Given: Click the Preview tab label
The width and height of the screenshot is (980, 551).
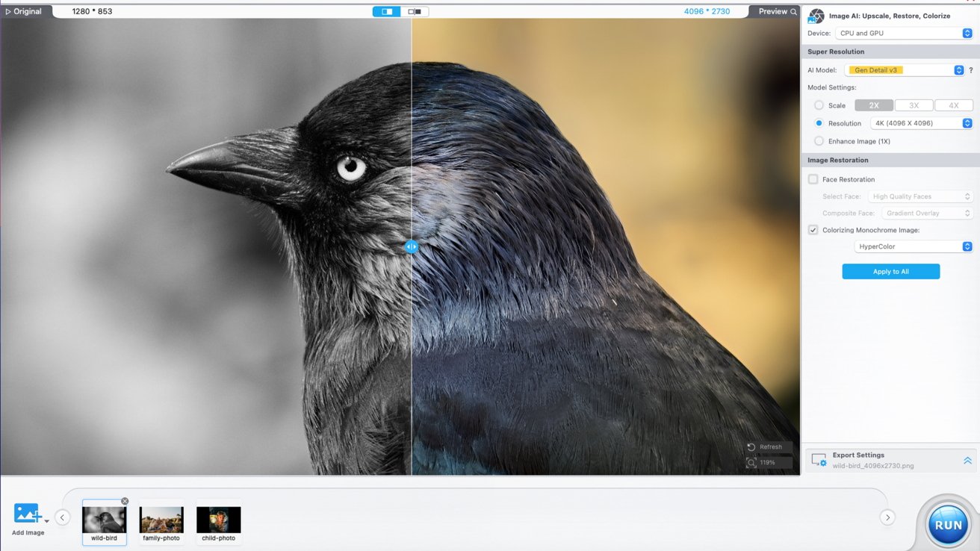Looking at the screenshot, I should tap(773, 11).
